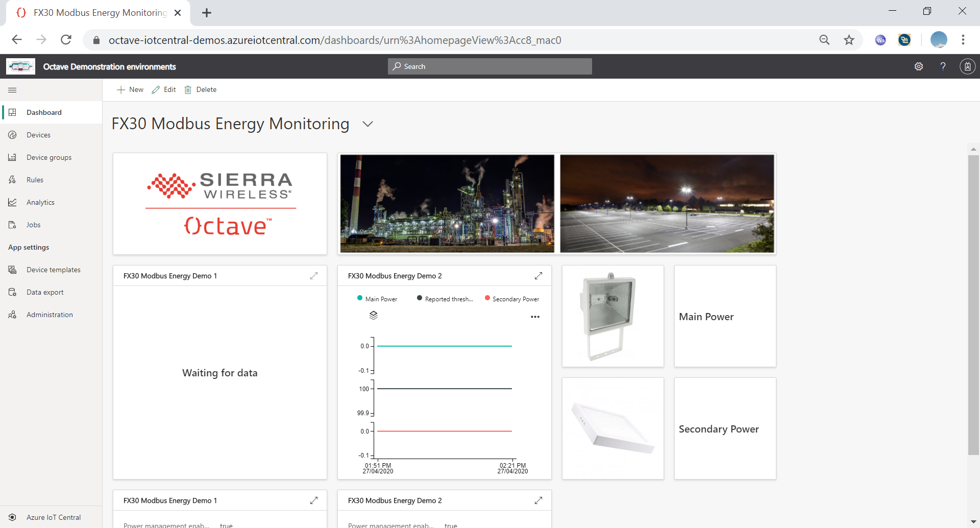
Task: Open the settings gear in app header
Action: point(919,66)
